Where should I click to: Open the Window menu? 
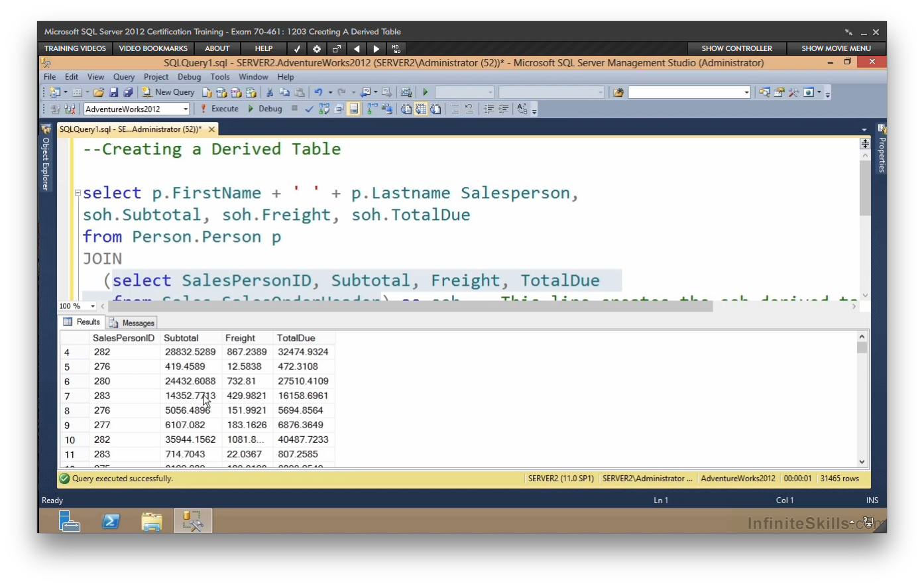(253, 77)
